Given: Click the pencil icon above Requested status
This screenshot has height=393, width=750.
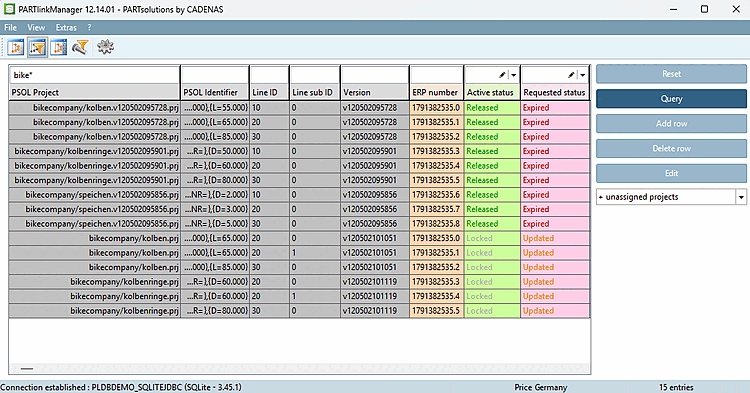Looking at the screenshot, I should pos(571,75).
